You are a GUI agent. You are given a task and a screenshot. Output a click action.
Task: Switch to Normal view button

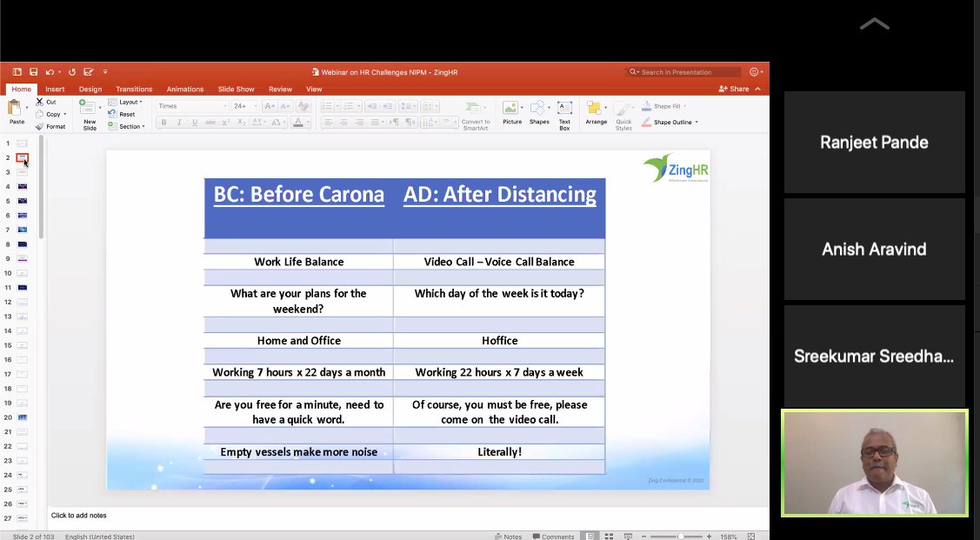coord(590,537)
